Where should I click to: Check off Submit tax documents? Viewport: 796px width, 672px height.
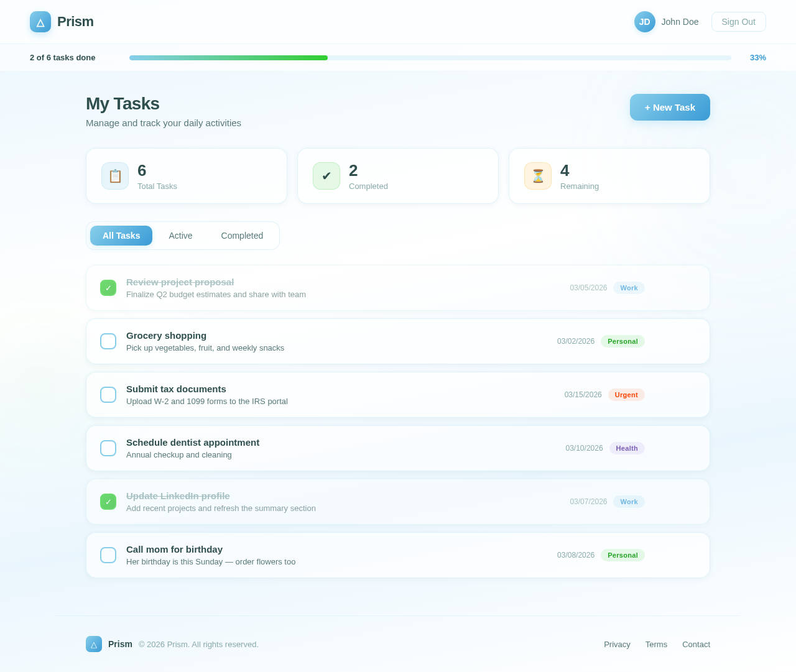click(x=108, y=395)
